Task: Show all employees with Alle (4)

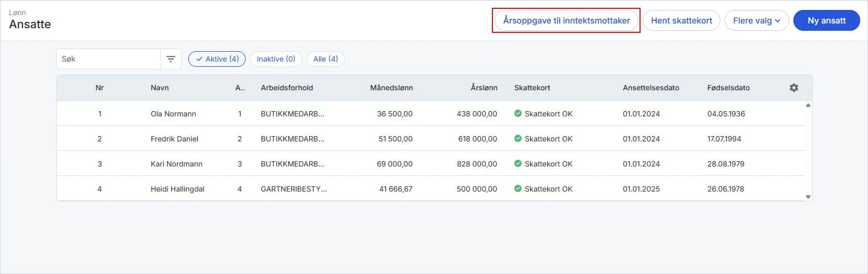Action: tap(325, 59)
